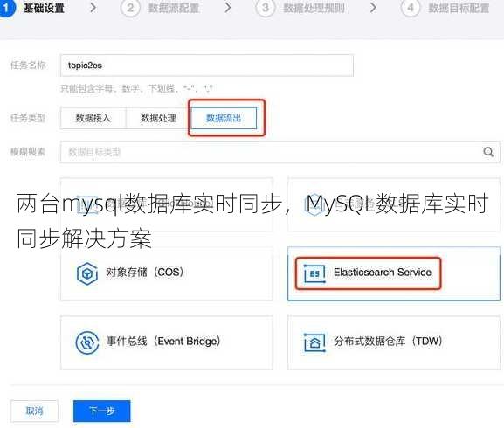The image size is (504, 428).
Task: Choose the 对象存储 (COS) card
Action: click(167, 273)
